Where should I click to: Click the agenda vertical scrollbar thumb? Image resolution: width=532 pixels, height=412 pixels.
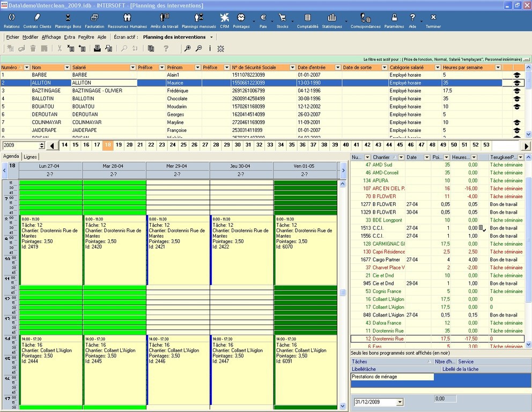(342, 292)
